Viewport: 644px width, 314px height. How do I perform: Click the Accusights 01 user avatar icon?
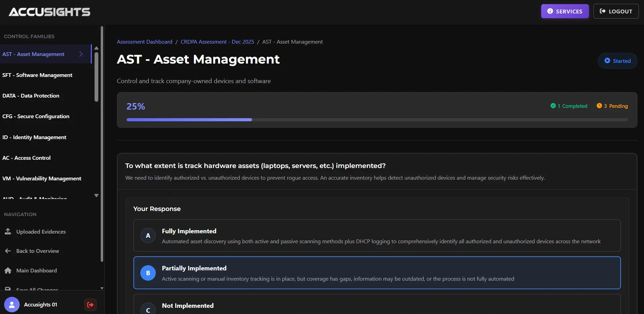pos(12,305)
